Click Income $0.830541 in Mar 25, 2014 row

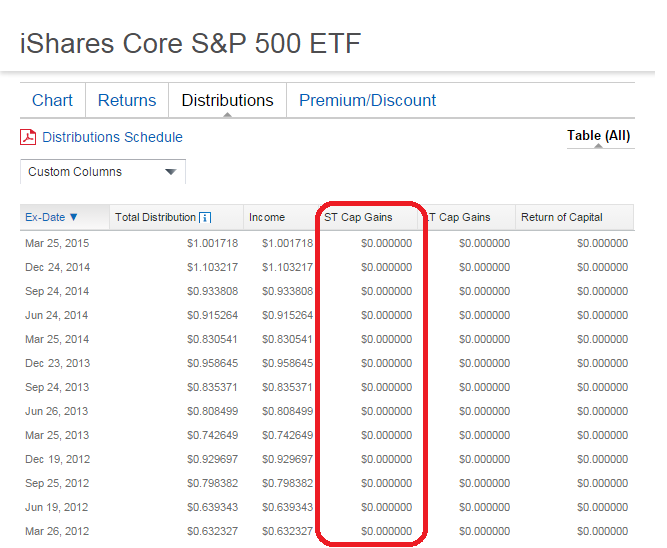[x=288, y=340]
